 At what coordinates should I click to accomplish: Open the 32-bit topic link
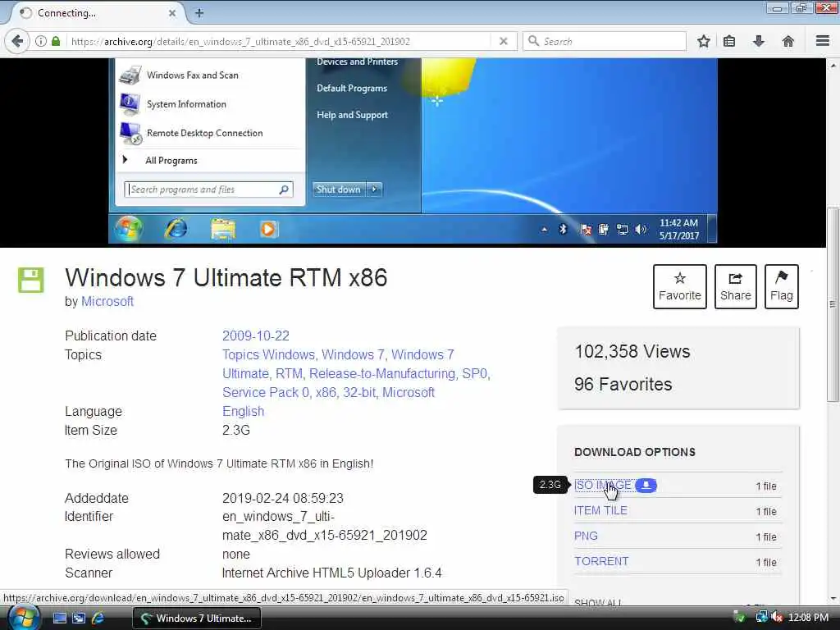click(x=359, y=392)
